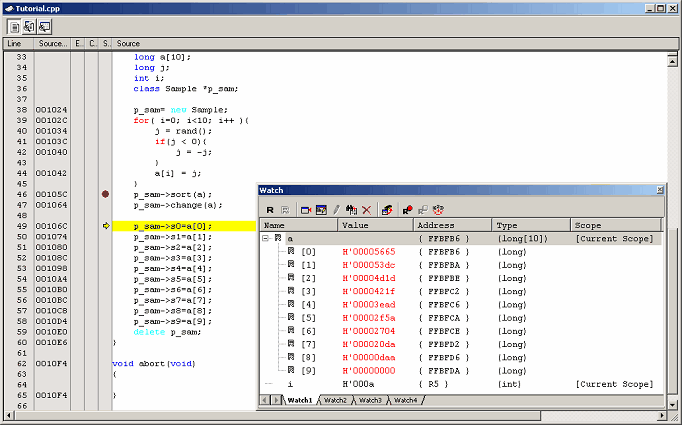This screenshot has height=425, width=682.
Task: Click the disassembly display mode icon
Action: 46,26
